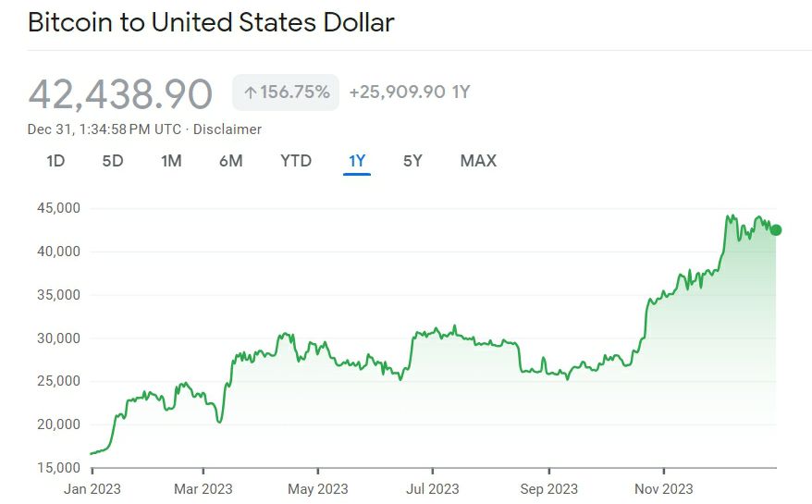Click the green endpoint dot on the chart
This screenshot has width=812, height=504.
(x=776, y=230)
